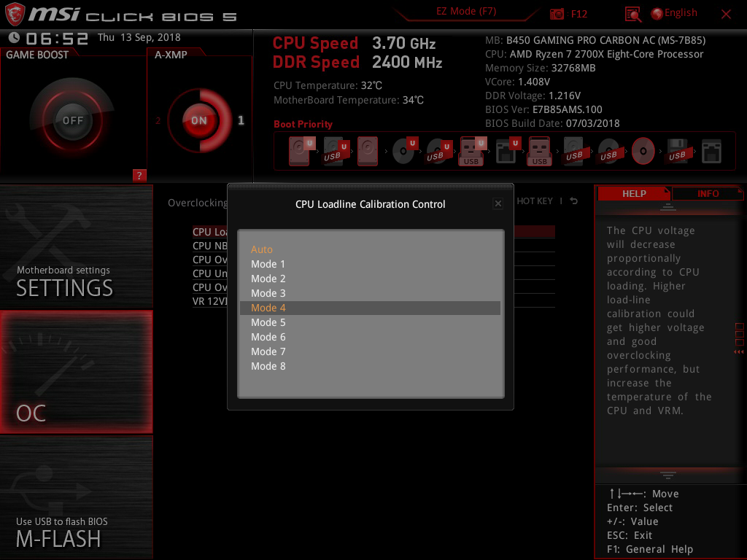This screenshot has width=747, height=560.
Task: Open the SETTINGS motherboard section
Action: (76, 246)
